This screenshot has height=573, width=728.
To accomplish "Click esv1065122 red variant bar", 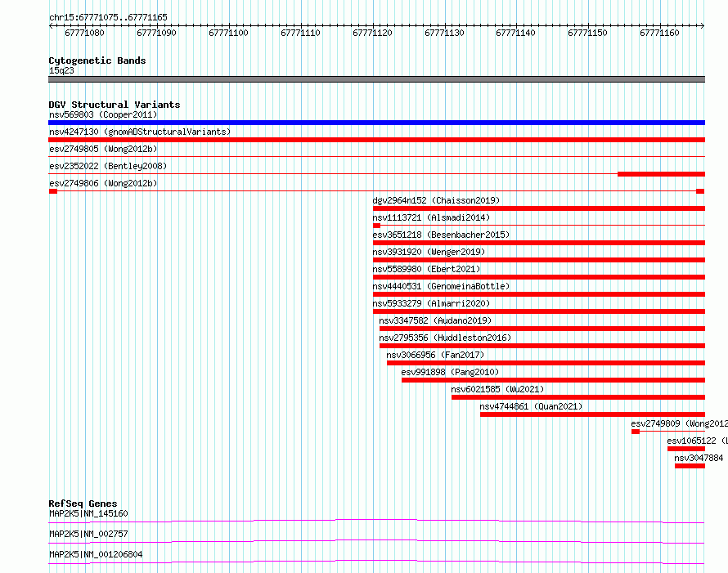I will [686, 449].
